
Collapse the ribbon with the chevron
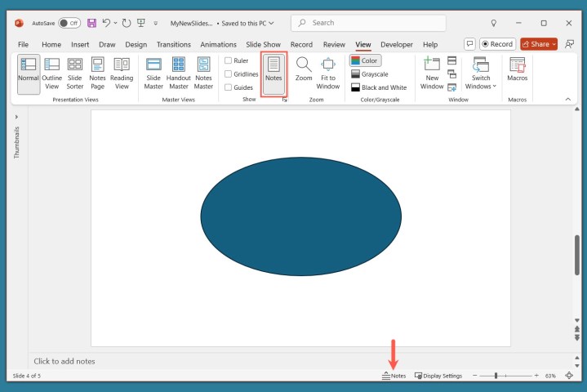[x=568, y=99]
